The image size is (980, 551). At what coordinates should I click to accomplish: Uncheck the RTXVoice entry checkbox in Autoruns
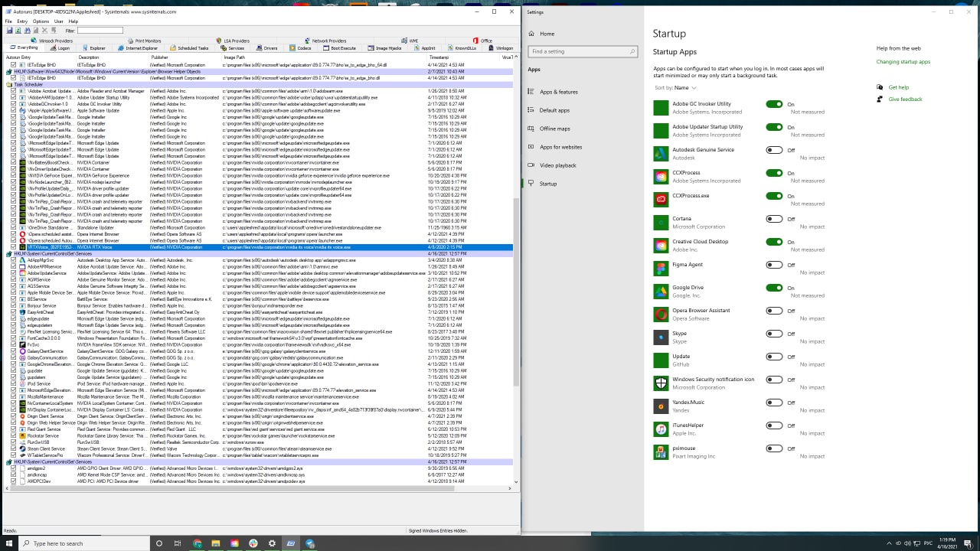click(14, 247)
